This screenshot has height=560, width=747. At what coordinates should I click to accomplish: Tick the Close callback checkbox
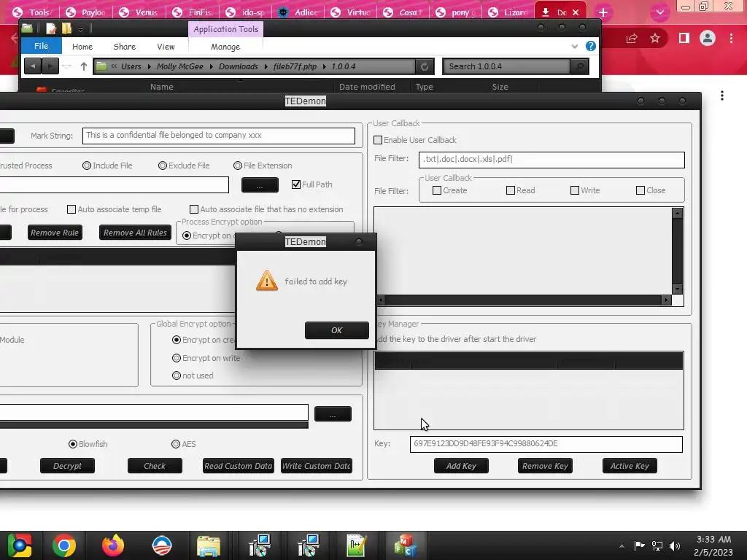(x=640, y=190)
